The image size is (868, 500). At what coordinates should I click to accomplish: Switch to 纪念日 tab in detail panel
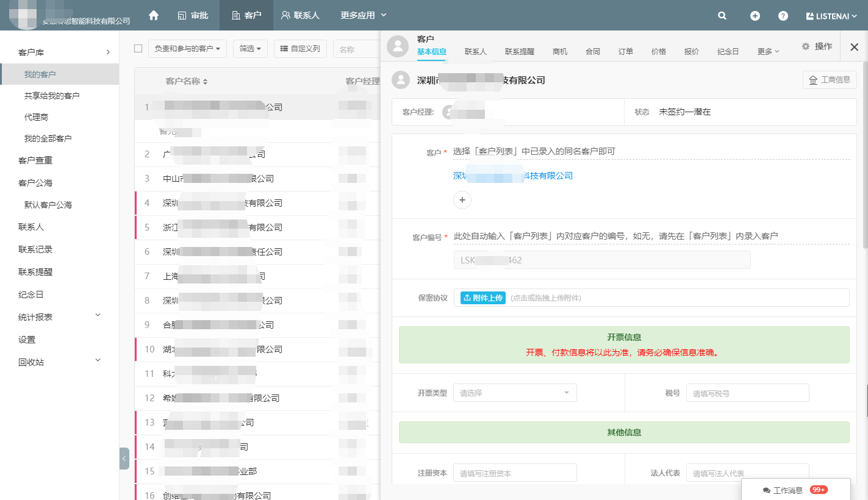pos(728,52)
